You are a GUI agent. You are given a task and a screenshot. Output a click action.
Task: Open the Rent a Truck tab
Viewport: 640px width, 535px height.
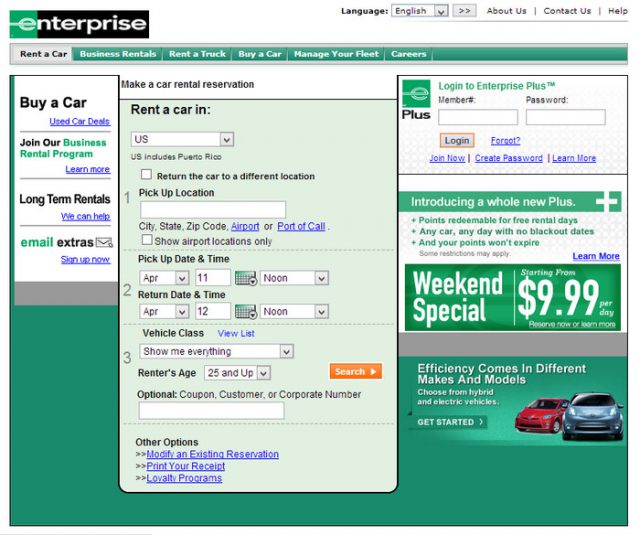coord(197,54)
